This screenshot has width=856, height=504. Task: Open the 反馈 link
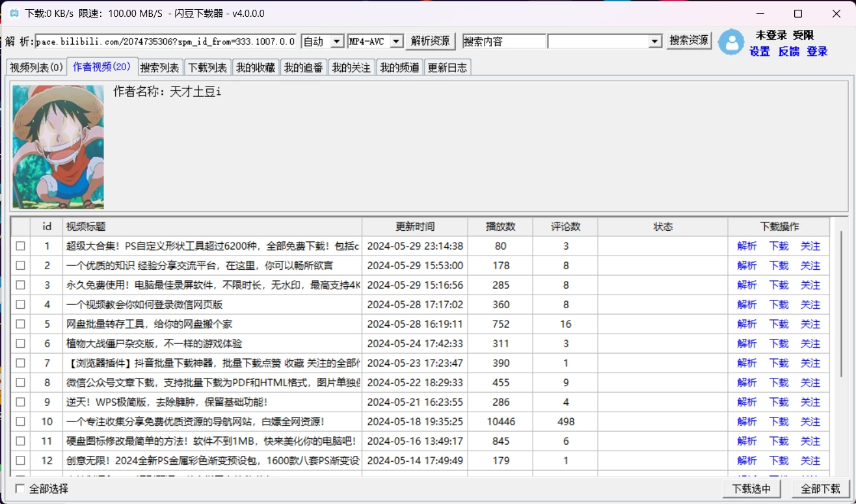[789, 51]
